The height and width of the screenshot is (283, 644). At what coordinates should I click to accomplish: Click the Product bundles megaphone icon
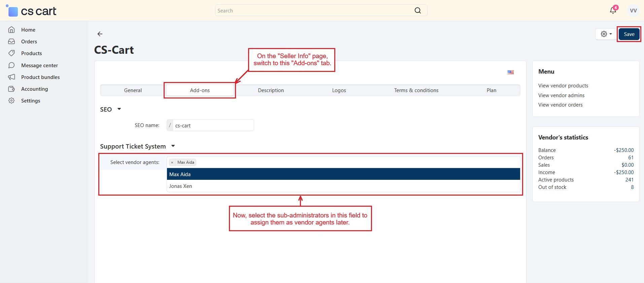(x=11, y=77)
